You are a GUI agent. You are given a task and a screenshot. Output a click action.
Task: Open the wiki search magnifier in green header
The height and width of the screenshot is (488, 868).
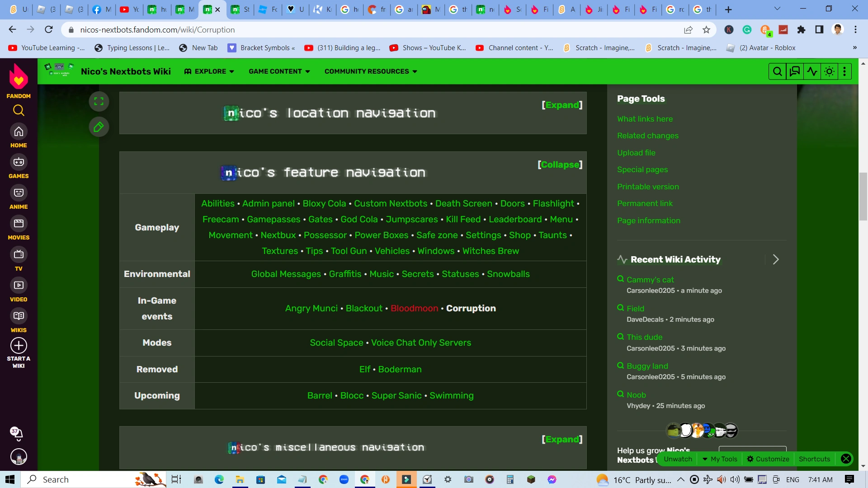tap(777, 71)
